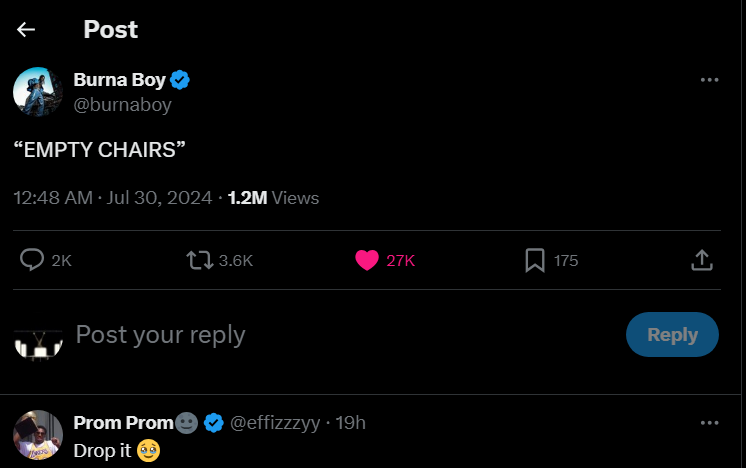Open more options on Prom Prom's reply
The image size is (746, 468).
point(709,423)
